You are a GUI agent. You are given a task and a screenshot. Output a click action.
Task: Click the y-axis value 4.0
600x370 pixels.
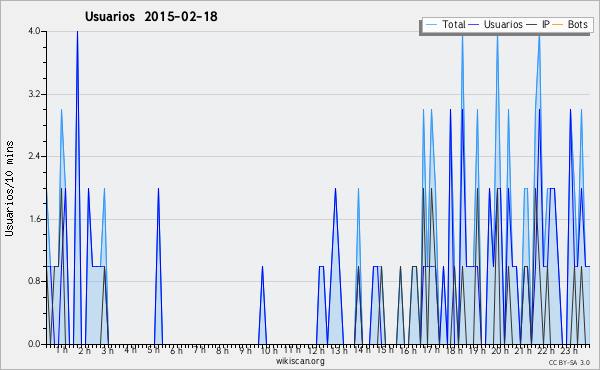(34, 31)
